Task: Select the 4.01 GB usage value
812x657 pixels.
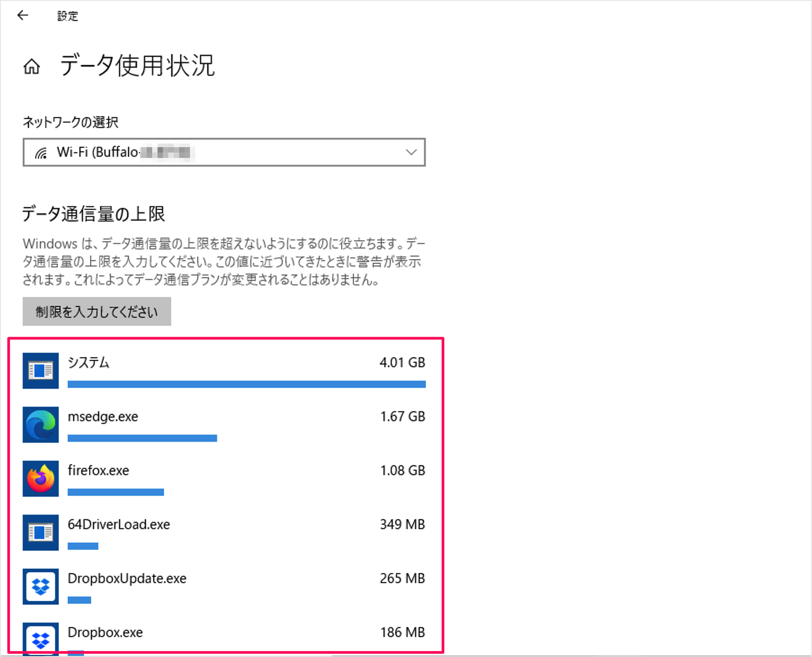Action: pyautogui.click(x=402, y=362)
